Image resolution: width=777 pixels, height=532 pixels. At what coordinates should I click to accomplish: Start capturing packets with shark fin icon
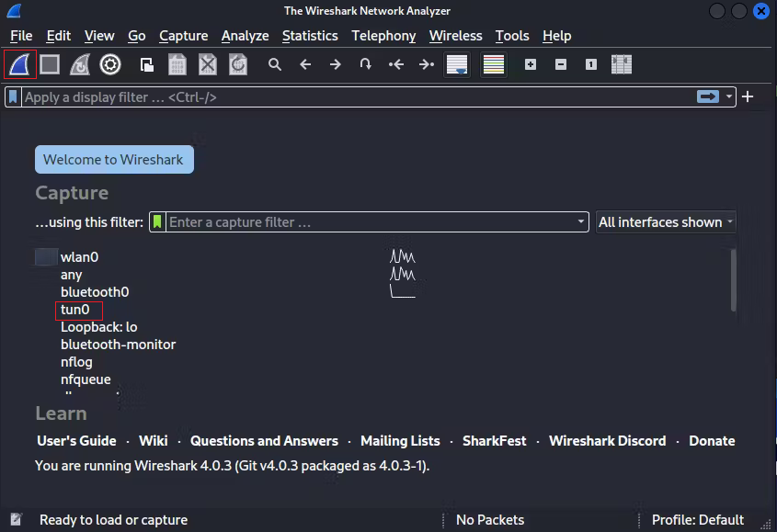[20, 64]
